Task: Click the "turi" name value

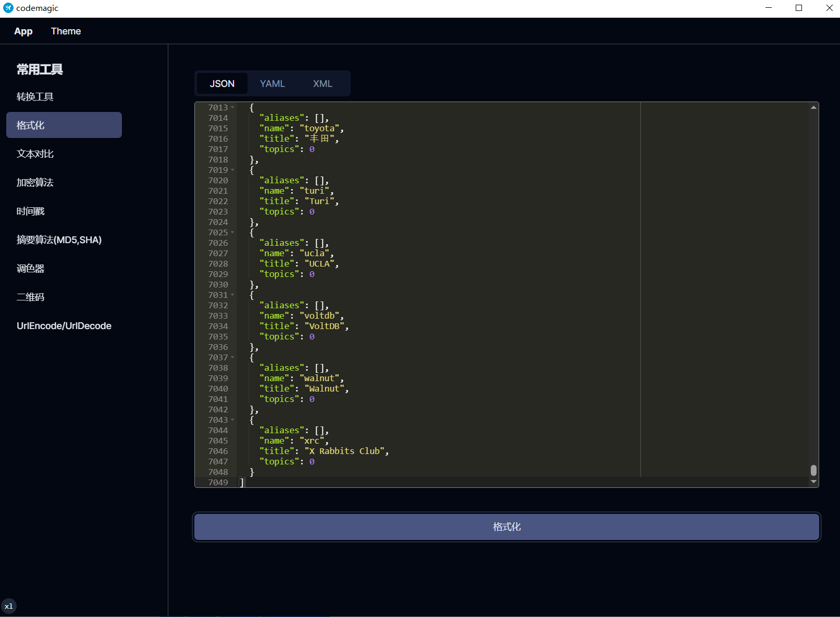Action: click(314, 191)
